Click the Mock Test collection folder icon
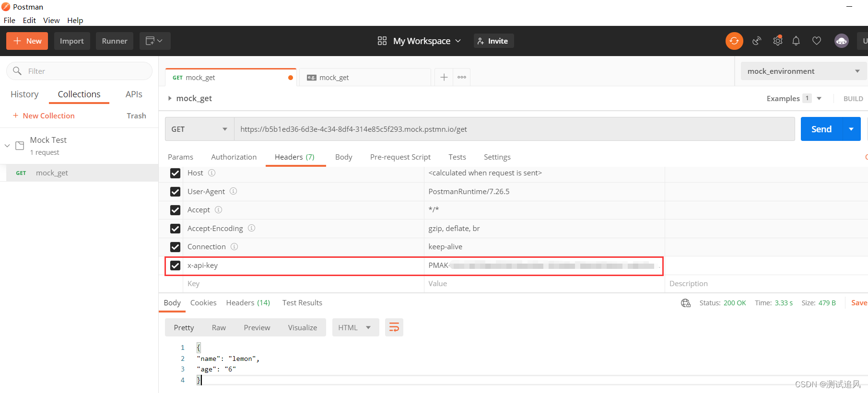 [x=20, y=146]
